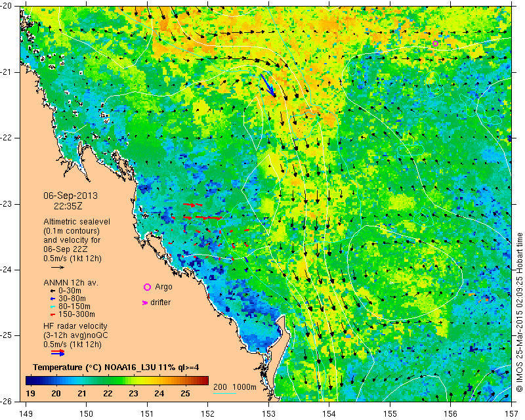The height and width of the screenshot is (420, 525).
Task: Click the longitude axis label 151
Action: pos(147,415)
